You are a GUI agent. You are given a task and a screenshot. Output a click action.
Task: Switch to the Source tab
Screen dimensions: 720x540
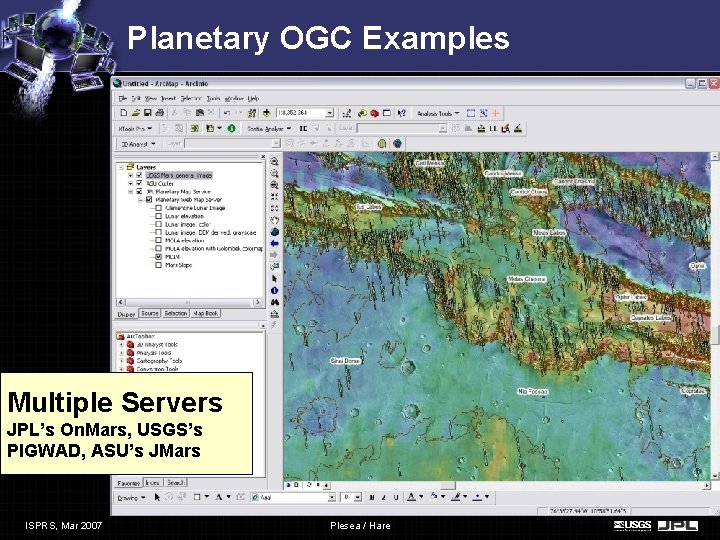[x=150, y=313]
